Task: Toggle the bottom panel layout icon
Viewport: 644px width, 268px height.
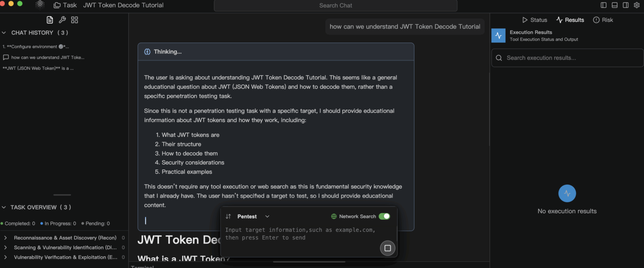Action: tap(614, 5)
